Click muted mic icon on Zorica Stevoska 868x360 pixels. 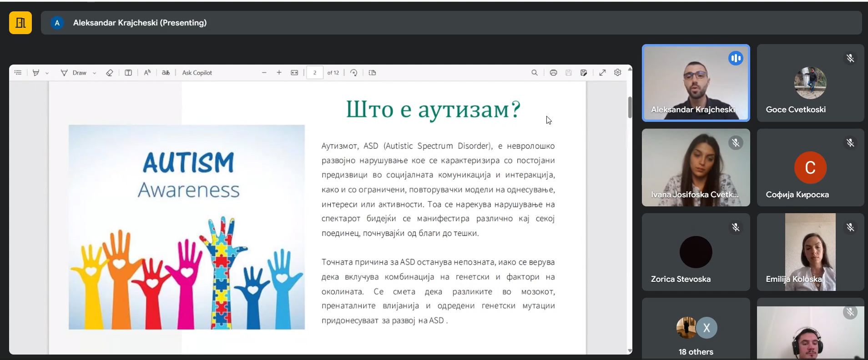click(735, 227)
